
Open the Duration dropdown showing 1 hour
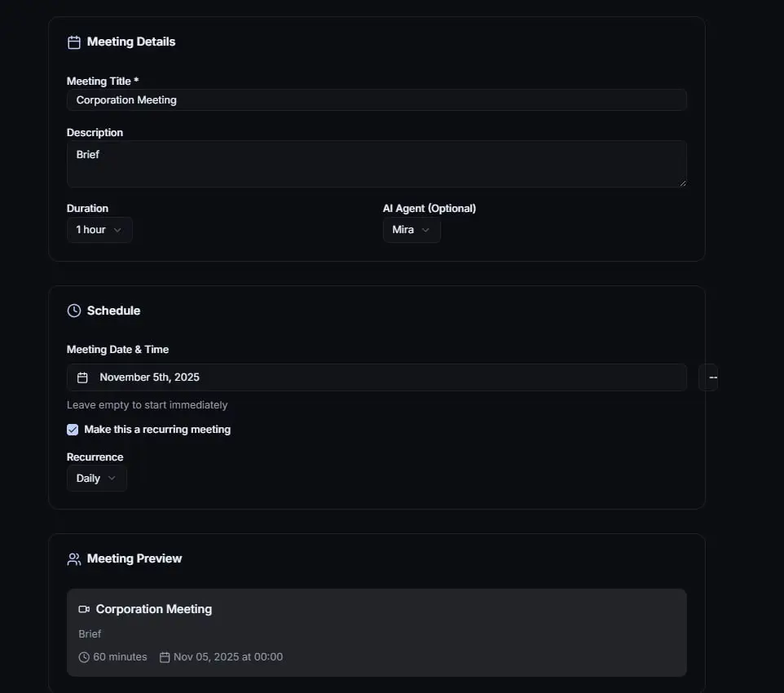point(99,230)
